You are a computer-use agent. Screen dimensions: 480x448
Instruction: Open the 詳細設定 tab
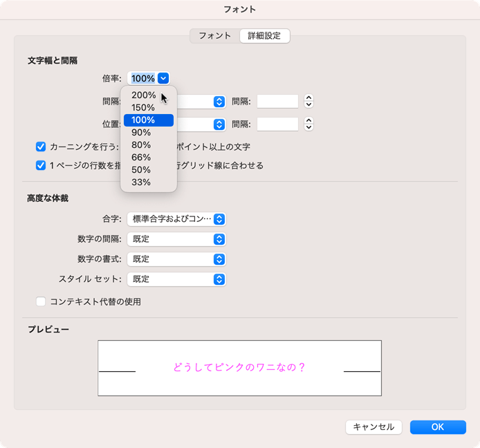[x=264, y=36]
